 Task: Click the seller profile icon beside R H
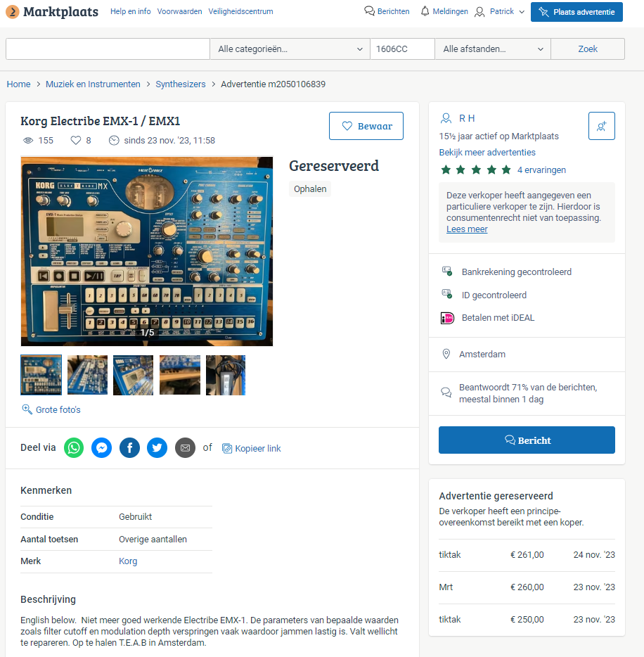click(446, 119)
